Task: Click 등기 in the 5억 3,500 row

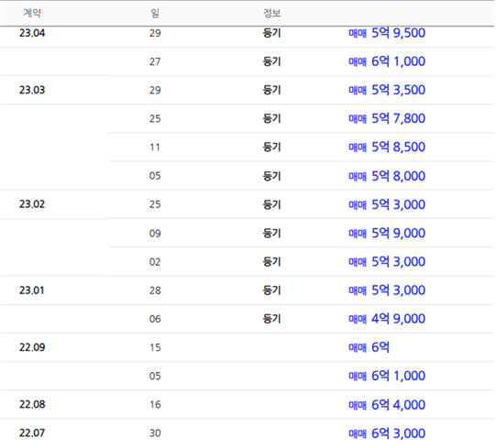Action: 271,90
